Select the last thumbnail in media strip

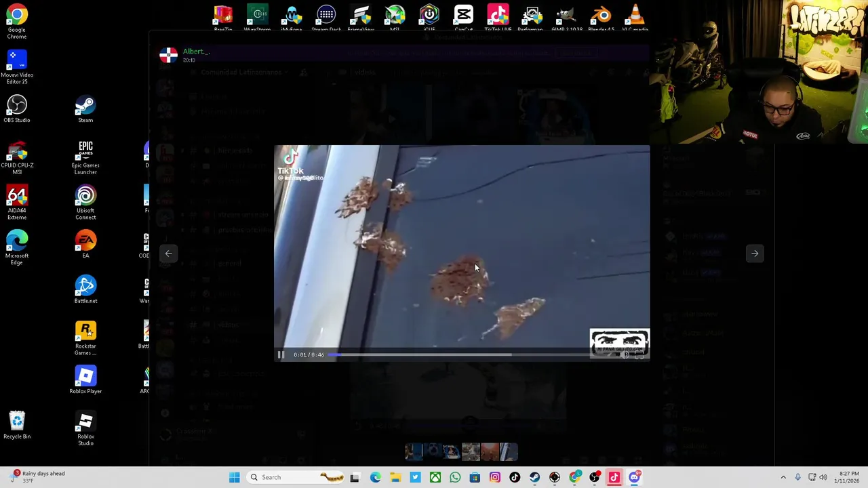coord(509,451)
